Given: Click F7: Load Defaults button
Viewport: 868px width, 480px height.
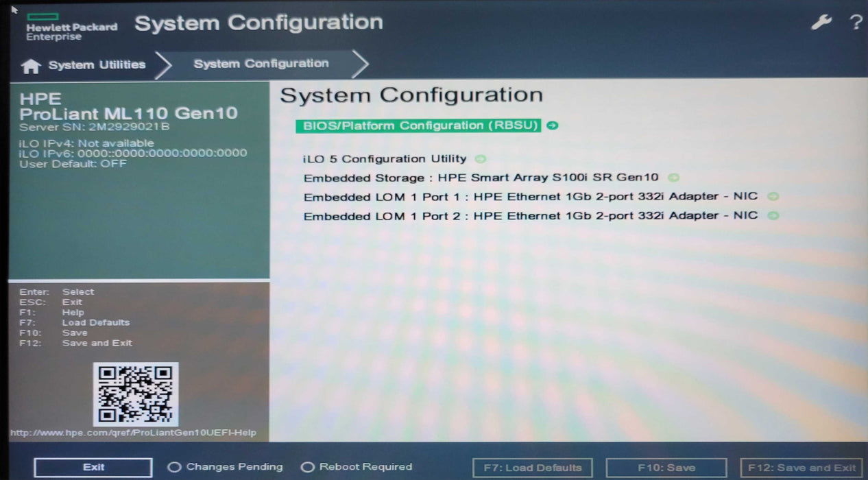Looking at the screenshot, I should (x=533, y=468).
